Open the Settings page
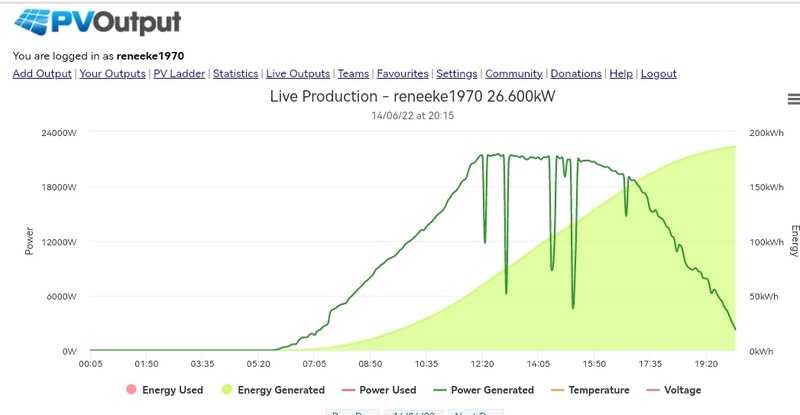This screenshot has height=415, width=800. pos(456,74)
